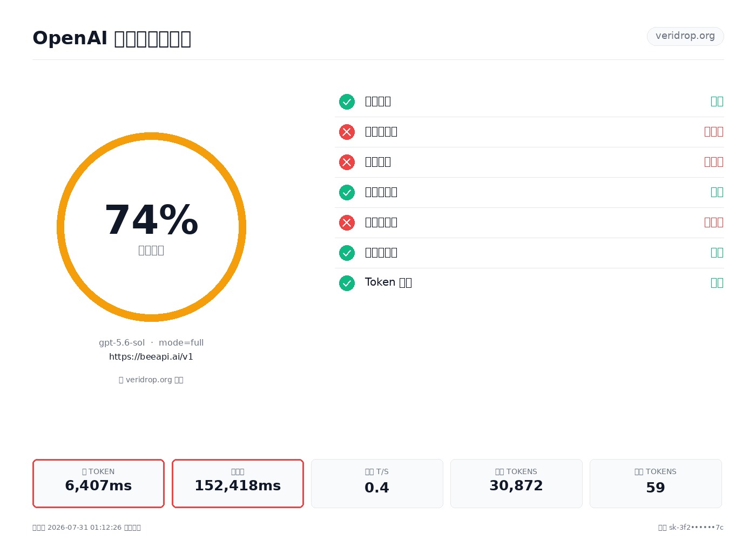Click the 74% orange circular score gauge
756x540 pixels.
pos(151,227)
